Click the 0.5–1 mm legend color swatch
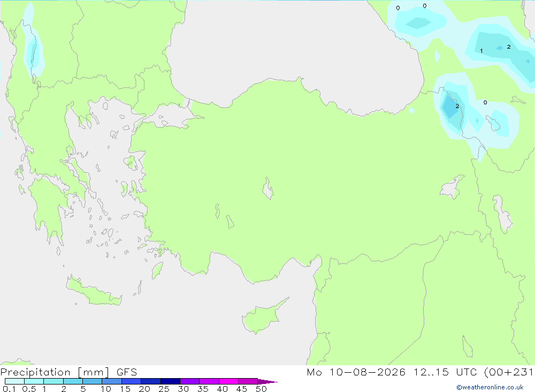This screenshot has width=535, height=392. click(x=34, y=381)
